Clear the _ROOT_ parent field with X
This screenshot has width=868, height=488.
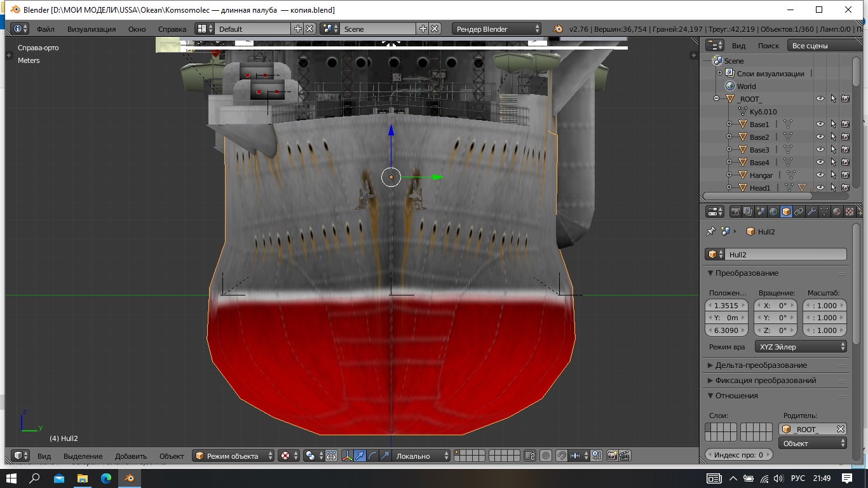pyautogui.click(x=840, y=430)
